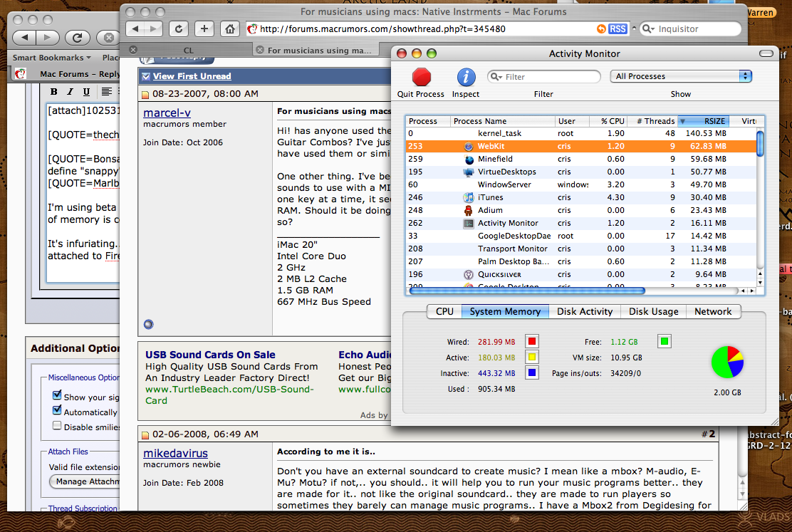The width and height of the screenshot is (792, 532).
Task: Reload the page in WebKit window
Action: tap(178, 28)
